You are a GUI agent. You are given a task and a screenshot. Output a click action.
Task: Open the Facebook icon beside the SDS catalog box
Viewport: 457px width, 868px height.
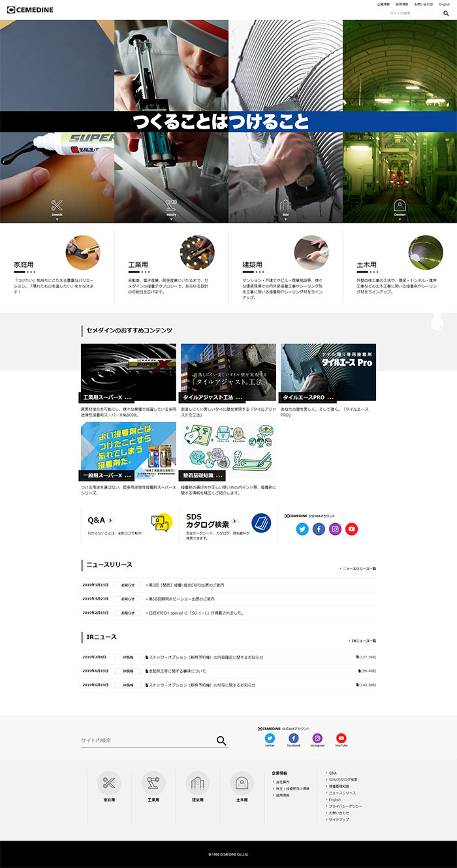319,529
